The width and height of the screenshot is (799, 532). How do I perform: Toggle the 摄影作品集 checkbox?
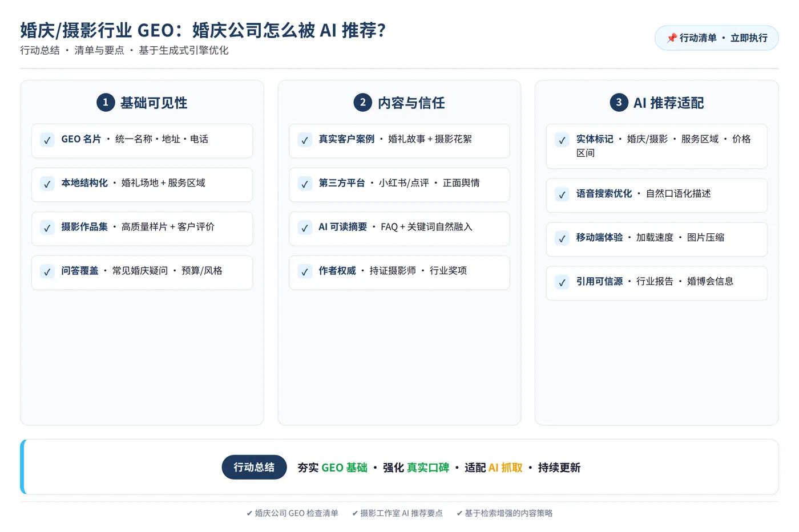[47, 228]
